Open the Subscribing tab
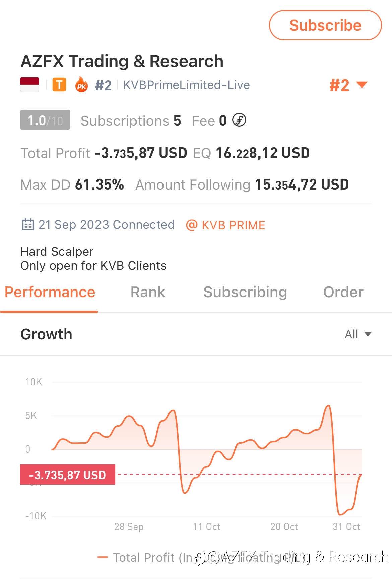 click(245, 292)
